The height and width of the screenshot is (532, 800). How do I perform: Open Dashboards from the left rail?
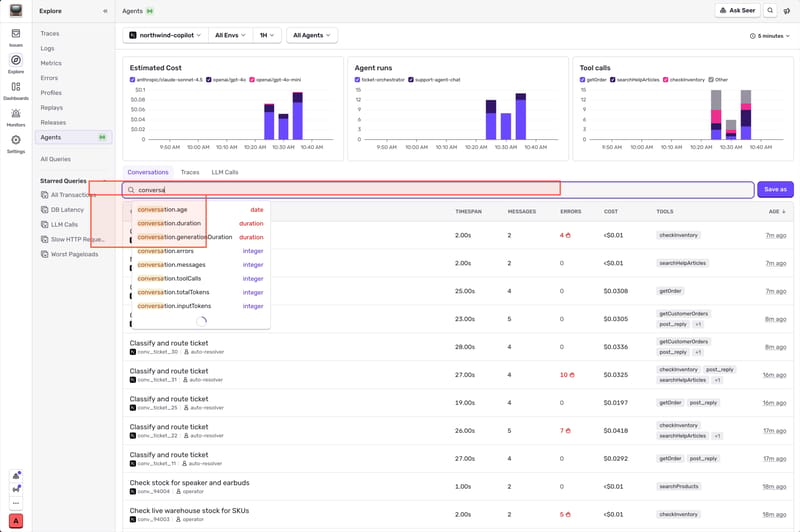point(16,90)
